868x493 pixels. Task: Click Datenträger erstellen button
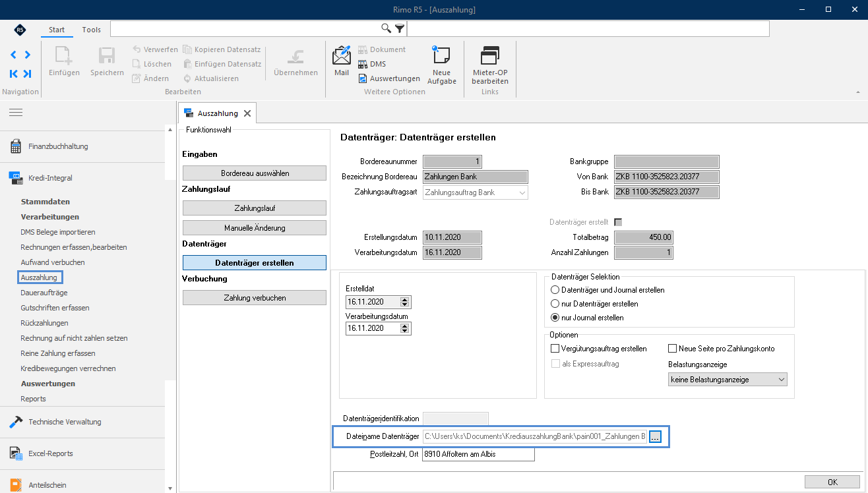coord(255,263)
